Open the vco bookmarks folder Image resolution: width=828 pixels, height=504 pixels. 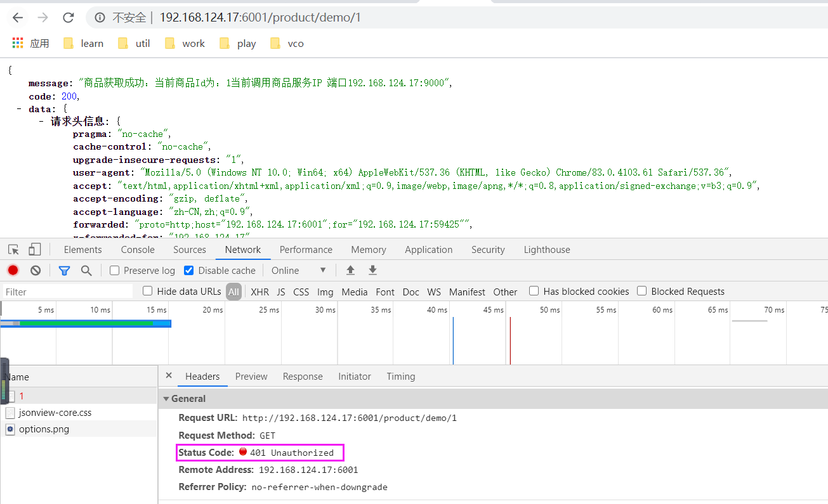[x=286, y=43]
